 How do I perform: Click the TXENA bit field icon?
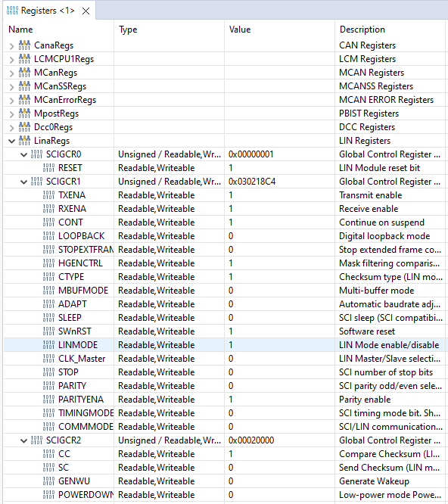48,195
